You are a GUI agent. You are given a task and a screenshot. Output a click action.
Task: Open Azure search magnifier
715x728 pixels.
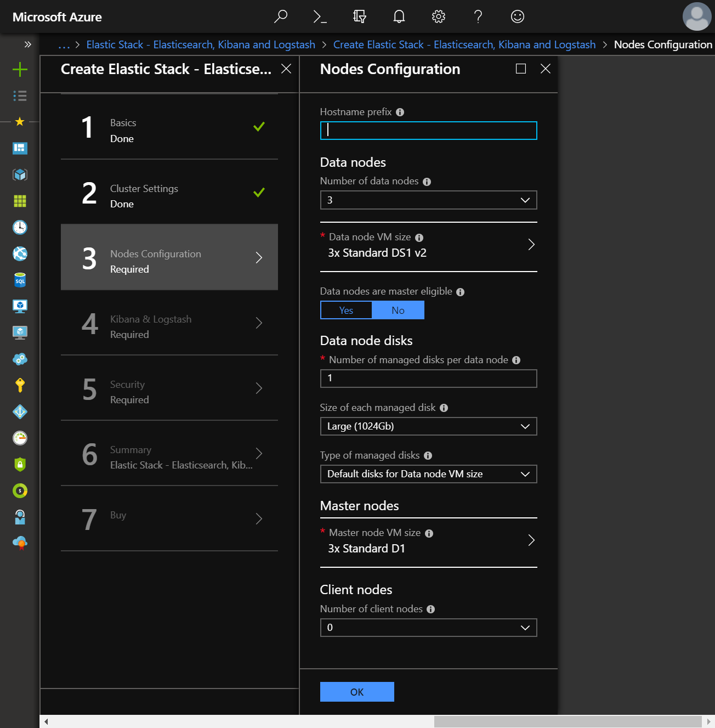281,16
